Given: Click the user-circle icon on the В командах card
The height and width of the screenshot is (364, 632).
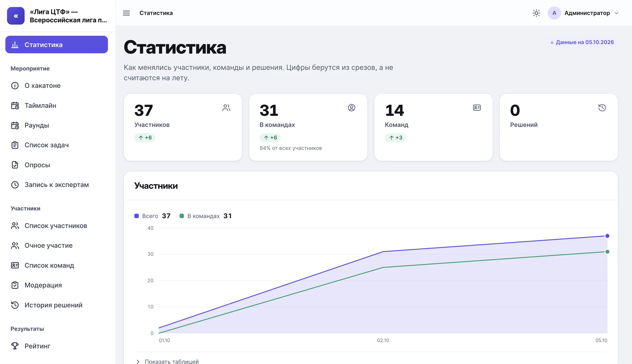Looking at the screenshot, I should coord(352,108).
